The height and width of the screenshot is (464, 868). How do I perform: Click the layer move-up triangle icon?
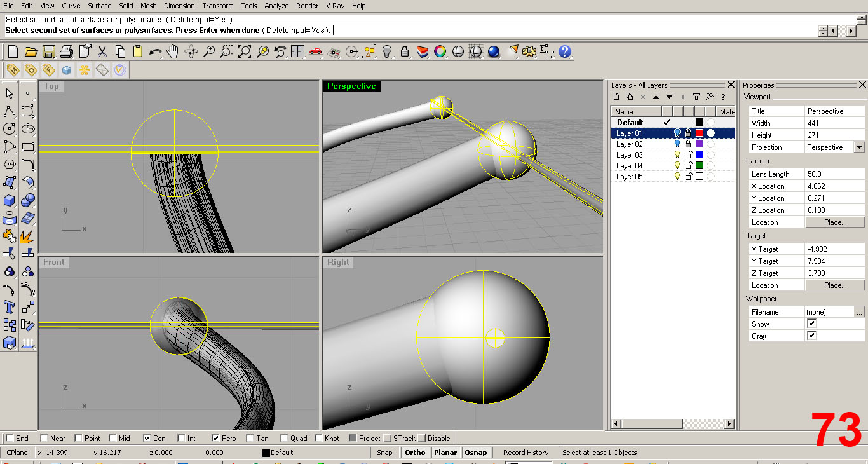click(656, 97)
